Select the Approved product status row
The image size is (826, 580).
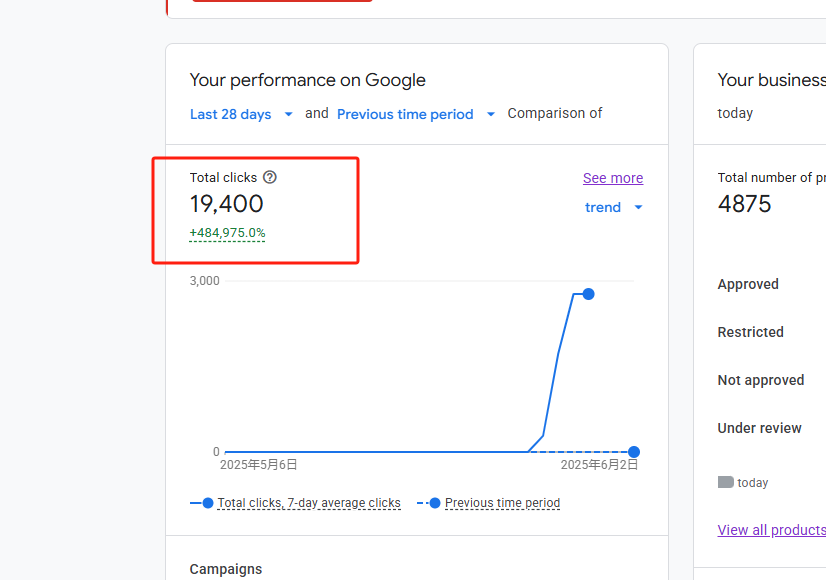(748, 284)
